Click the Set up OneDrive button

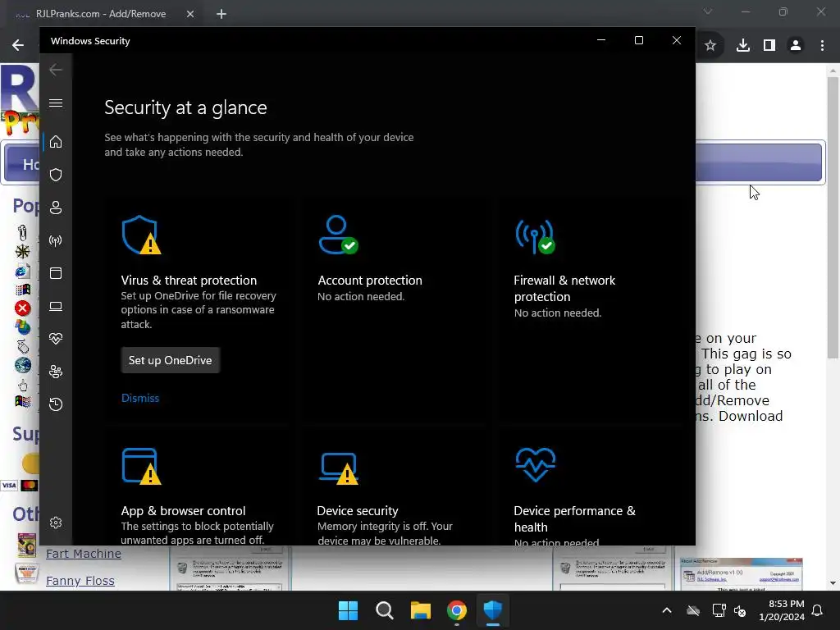pyautogui.click(x=171, y=360)
